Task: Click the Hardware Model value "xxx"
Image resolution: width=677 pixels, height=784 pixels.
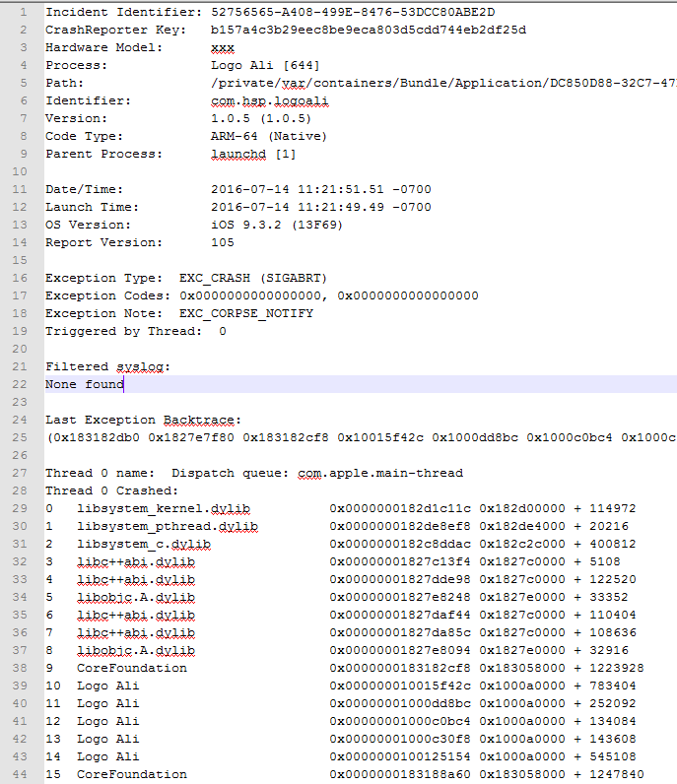Action: coord(223,47)
